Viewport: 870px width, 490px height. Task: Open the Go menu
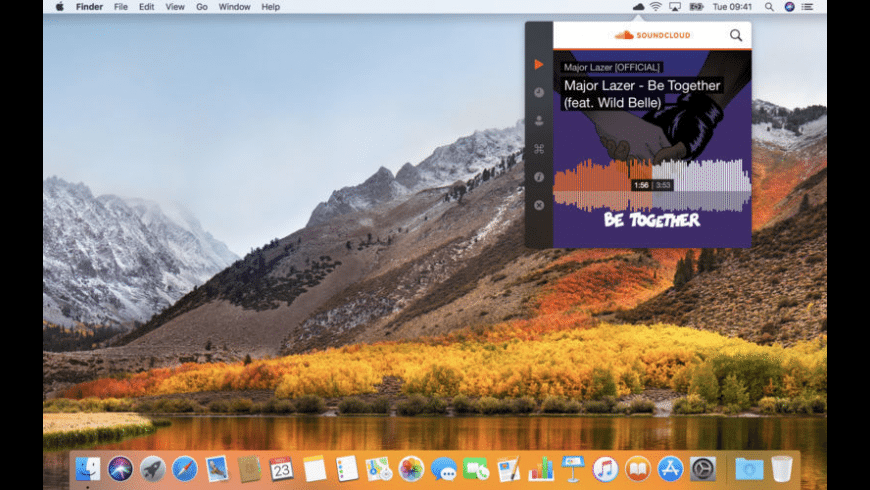(202, 7)
